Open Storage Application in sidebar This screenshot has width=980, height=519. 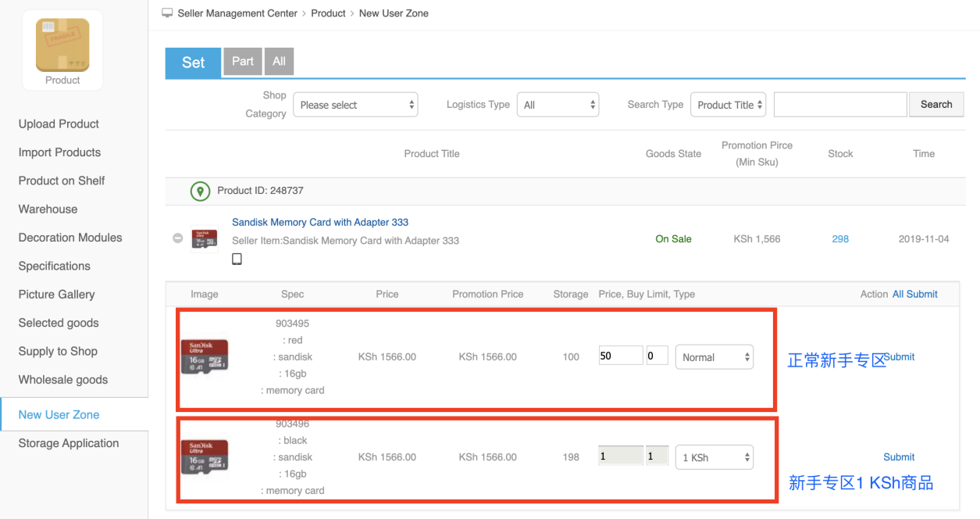click(x=69, y=443)
